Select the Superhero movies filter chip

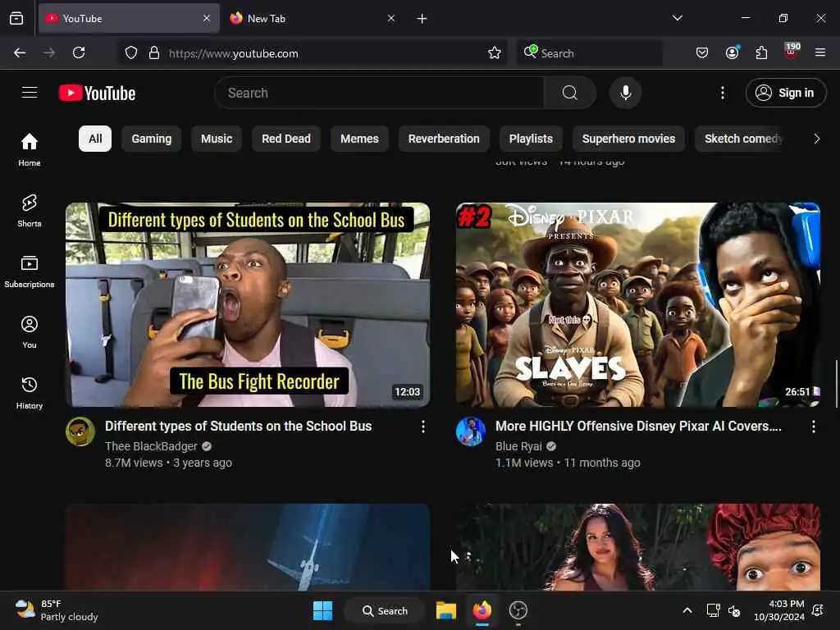(628, 139)
